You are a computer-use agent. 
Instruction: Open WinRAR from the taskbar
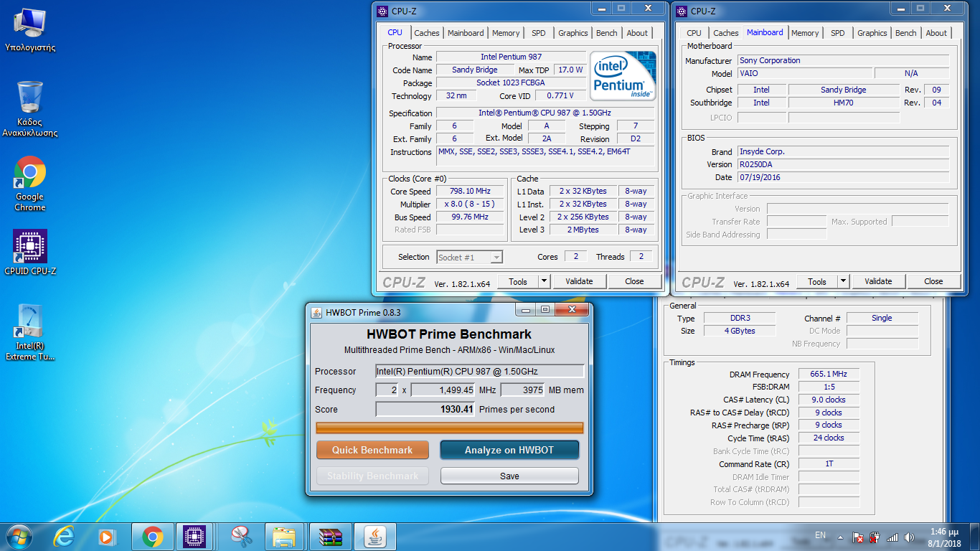tap(330, 536)
